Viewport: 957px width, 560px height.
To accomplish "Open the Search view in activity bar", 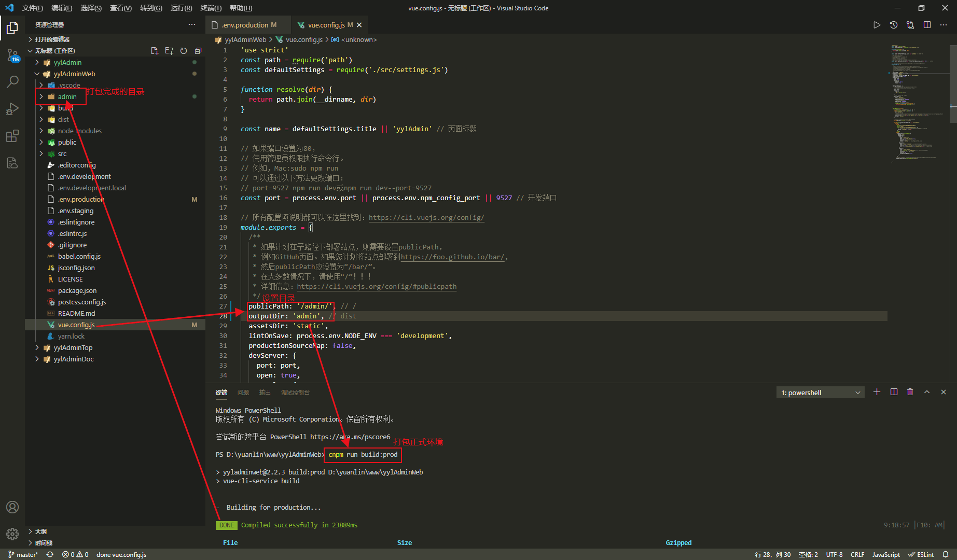I will [12, 81].
